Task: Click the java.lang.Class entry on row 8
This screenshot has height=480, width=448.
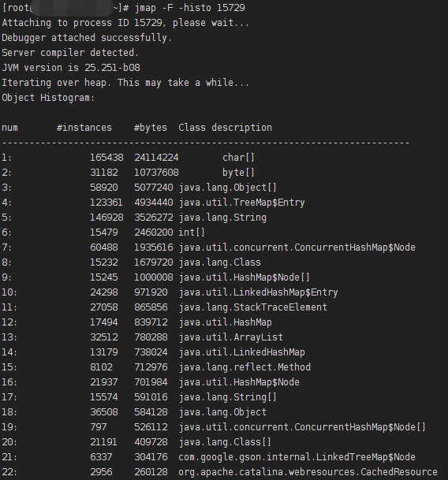Action: click(220, 262)
